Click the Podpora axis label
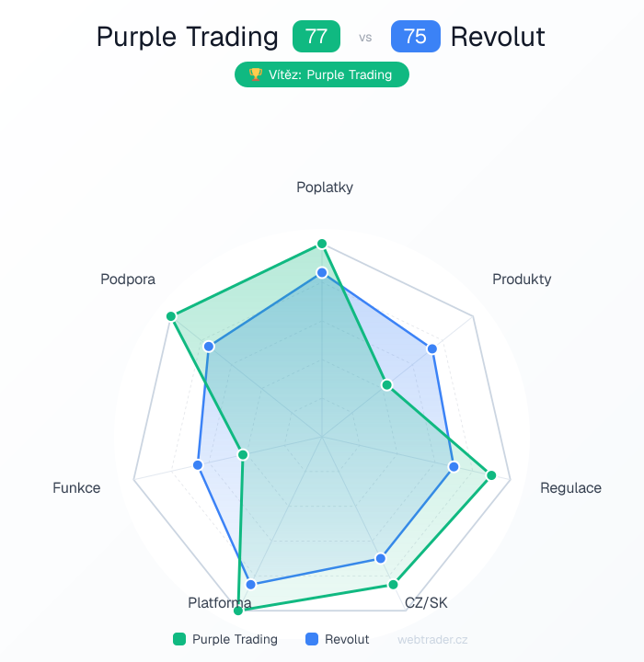 tap(128, 279)
